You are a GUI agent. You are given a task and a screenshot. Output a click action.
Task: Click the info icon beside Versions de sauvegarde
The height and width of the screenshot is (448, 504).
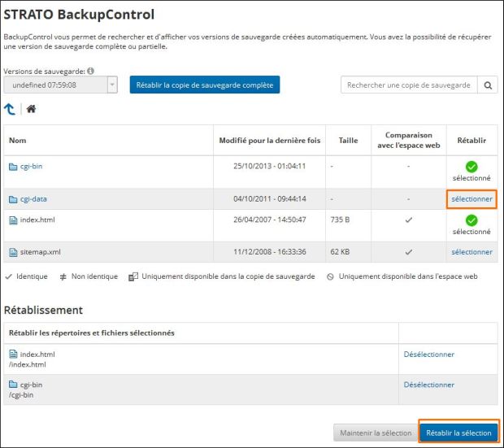coord(90,72)
